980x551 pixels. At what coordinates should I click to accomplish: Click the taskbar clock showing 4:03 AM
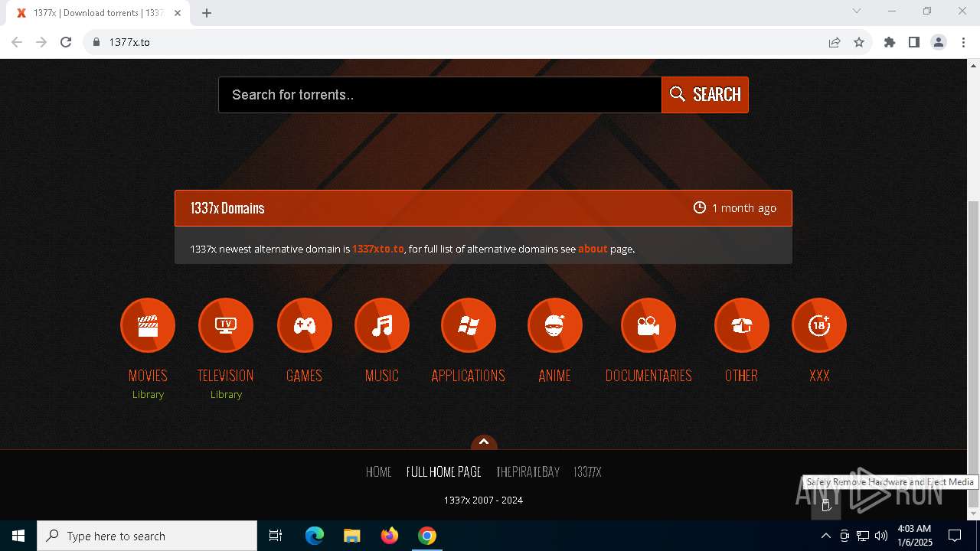click(x=914, y=536)
